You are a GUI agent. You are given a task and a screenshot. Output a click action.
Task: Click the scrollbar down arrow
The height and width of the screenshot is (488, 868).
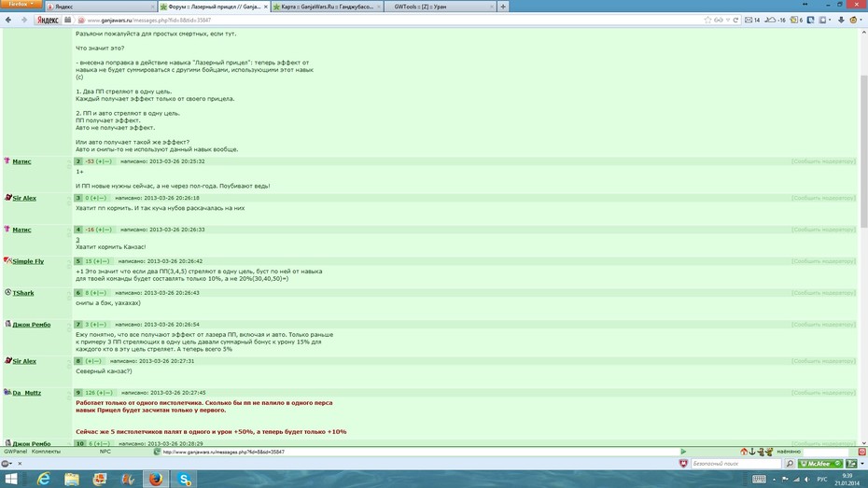863,443
